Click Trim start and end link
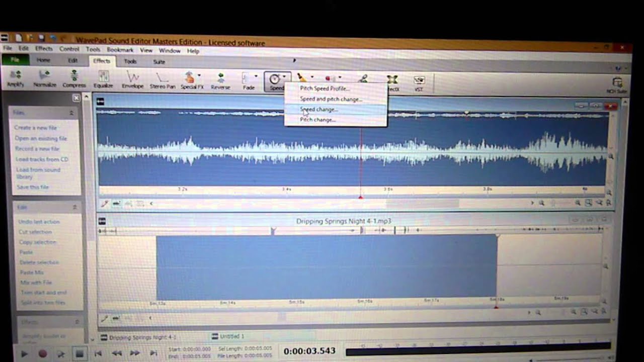Screen dimensions: 644x362 coord(44,293)
